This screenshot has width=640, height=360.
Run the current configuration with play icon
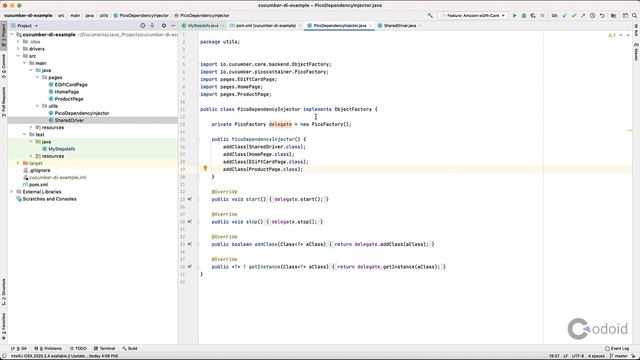(x=515, y=16)
